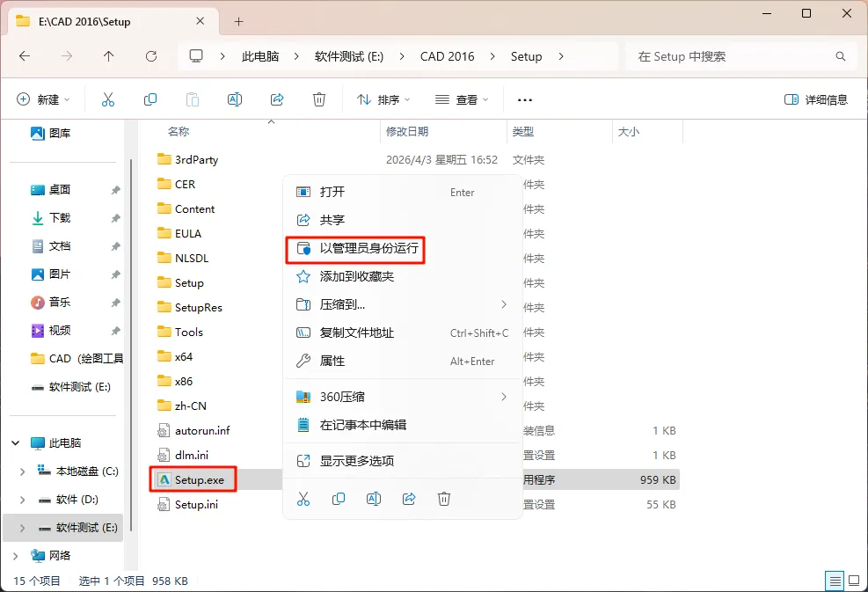Choose 在记事本中编辑 in the context menu

403,425
